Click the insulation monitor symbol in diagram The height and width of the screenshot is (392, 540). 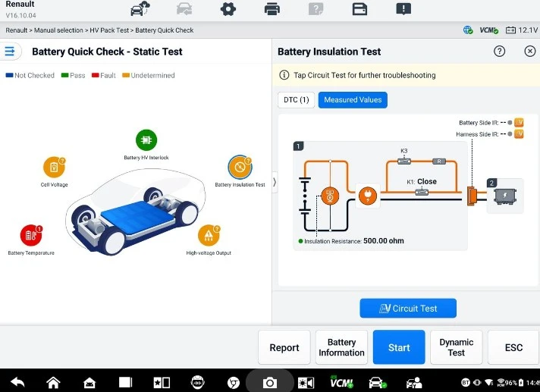(x=330, y=196)
